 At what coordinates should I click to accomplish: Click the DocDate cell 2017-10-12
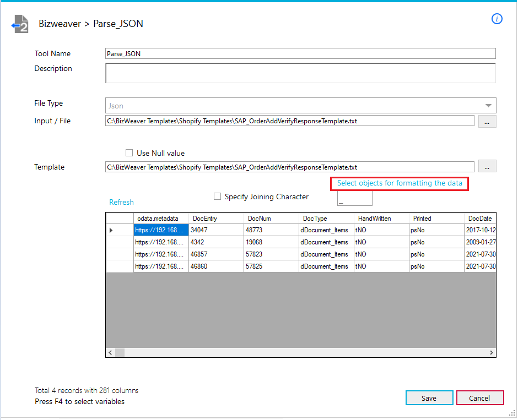click(481, 230)
